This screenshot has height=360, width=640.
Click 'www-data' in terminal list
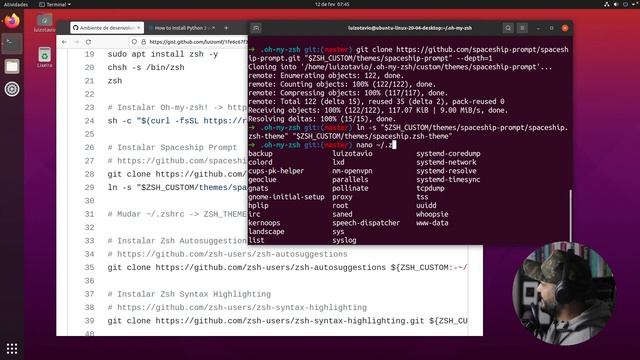432,223
